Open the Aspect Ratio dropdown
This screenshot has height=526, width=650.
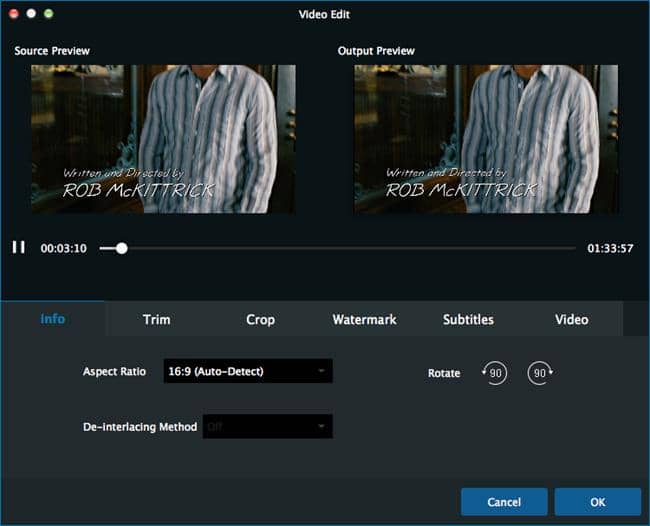248,371
